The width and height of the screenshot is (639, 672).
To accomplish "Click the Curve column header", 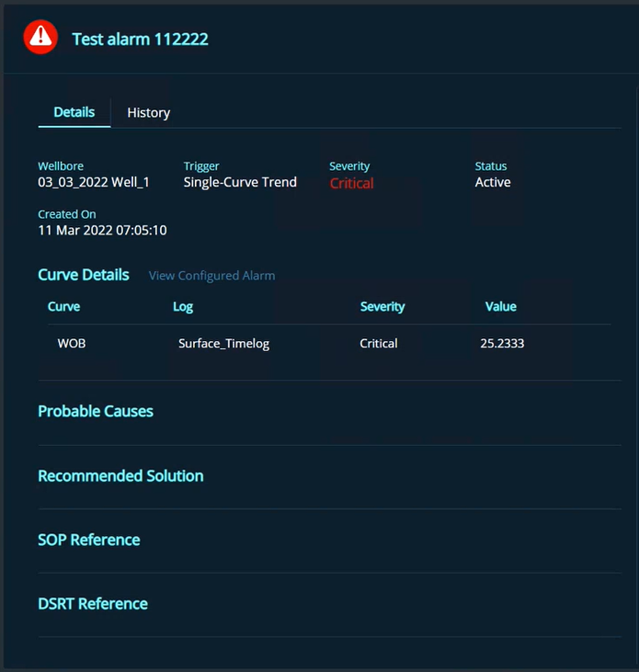I will tap(63, 307).
